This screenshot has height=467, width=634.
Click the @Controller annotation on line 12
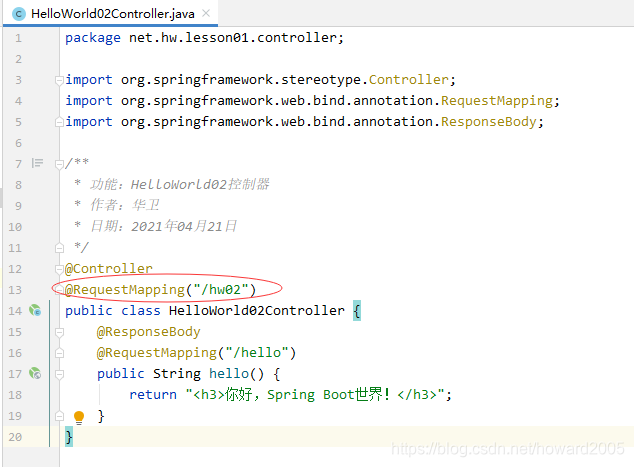(x=109, y=269)
